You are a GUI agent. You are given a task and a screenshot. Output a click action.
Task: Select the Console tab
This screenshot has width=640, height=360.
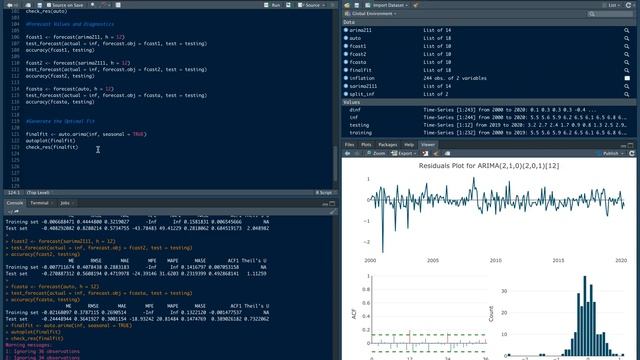[14, 203]
